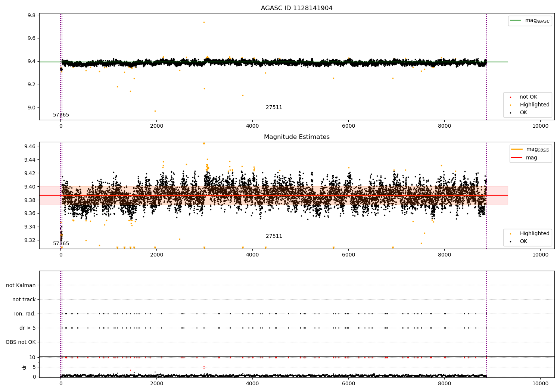Click the 9.42 y-axis tick label
Screen dimensions: 560x392
(x=30, y=173)
